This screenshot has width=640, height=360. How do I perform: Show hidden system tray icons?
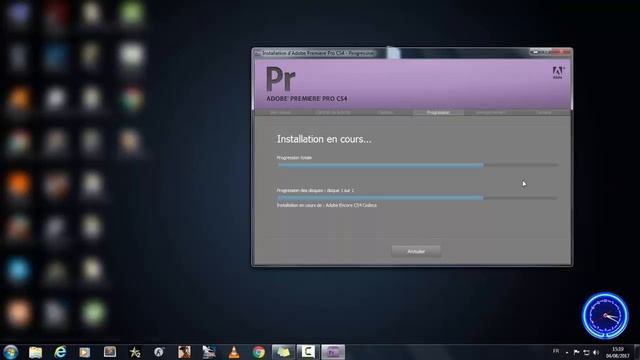click(567, 352)
